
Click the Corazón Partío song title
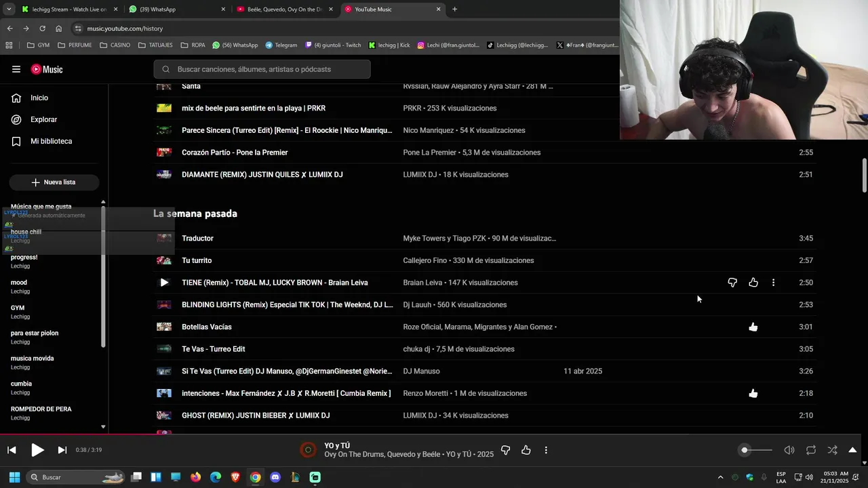coord(235,152)
